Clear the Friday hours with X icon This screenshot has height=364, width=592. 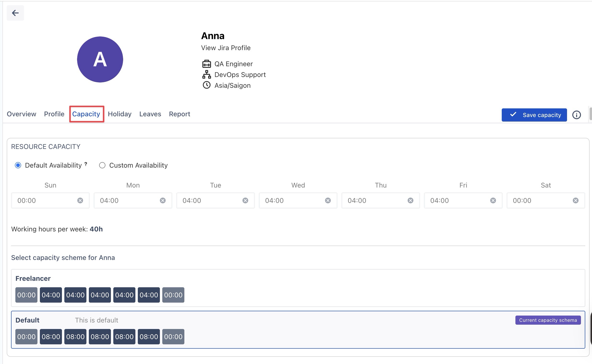[493, 200]
